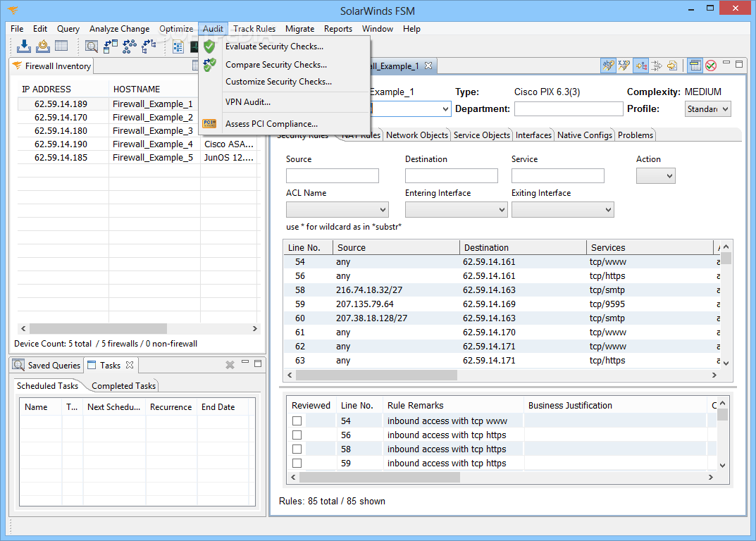Viewport: 756px width, 541px height.
Task: Click the export document arrow icon
Action: (673, 66)
